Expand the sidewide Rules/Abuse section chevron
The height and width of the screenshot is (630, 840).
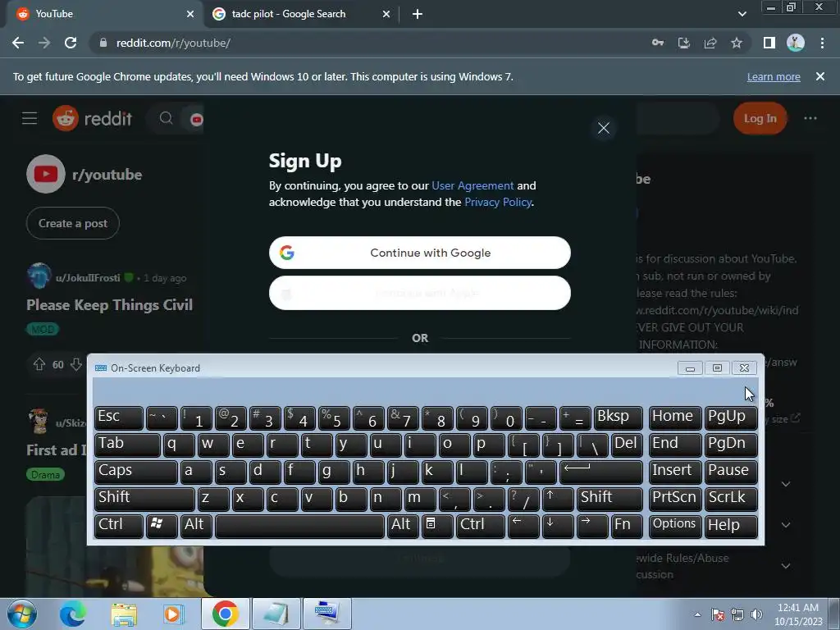(785, 566)
